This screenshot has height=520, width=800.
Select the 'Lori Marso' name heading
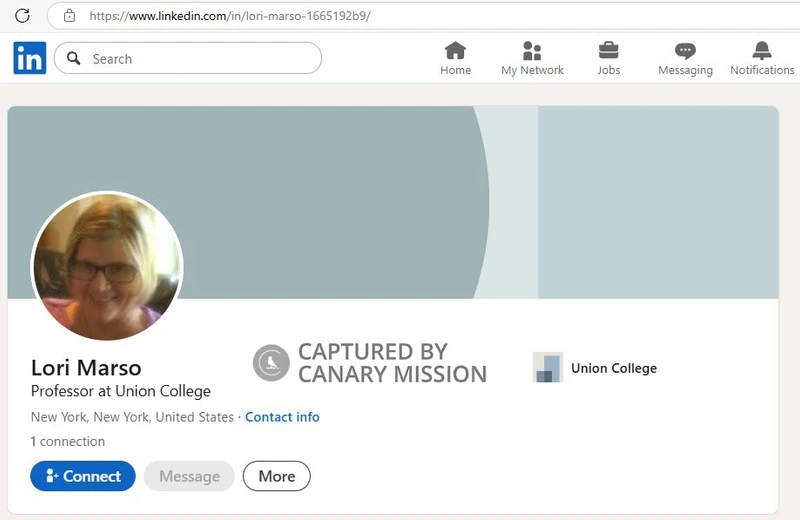[x=86, y=367]
